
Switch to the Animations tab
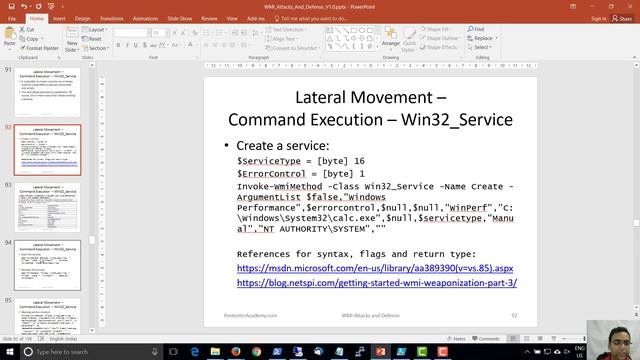(x=145, y=18)
